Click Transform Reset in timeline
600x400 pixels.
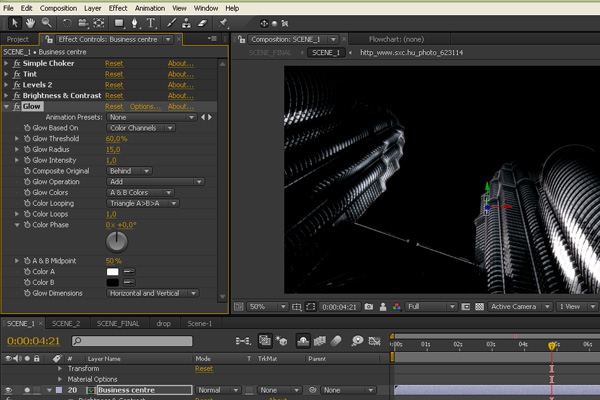click(204, 369)
